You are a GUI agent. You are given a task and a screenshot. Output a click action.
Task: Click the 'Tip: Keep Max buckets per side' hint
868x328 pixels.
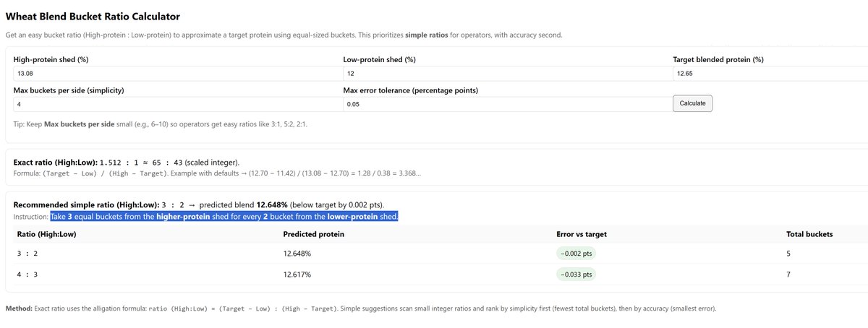[161, 124]
